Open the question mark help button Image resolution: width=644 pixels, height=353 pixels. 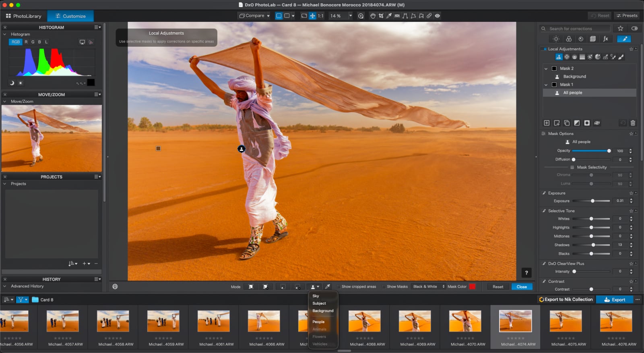pos(526,273)
